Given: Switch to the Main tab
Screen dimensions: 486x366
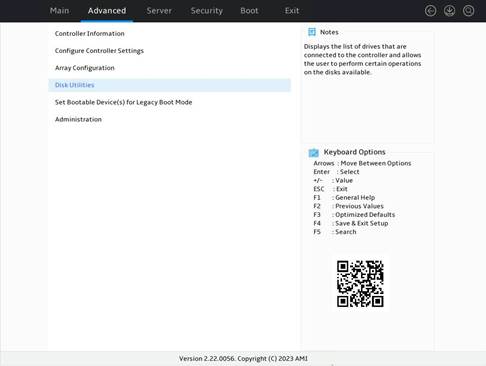Looking at the screenshot, I should 59,11.
